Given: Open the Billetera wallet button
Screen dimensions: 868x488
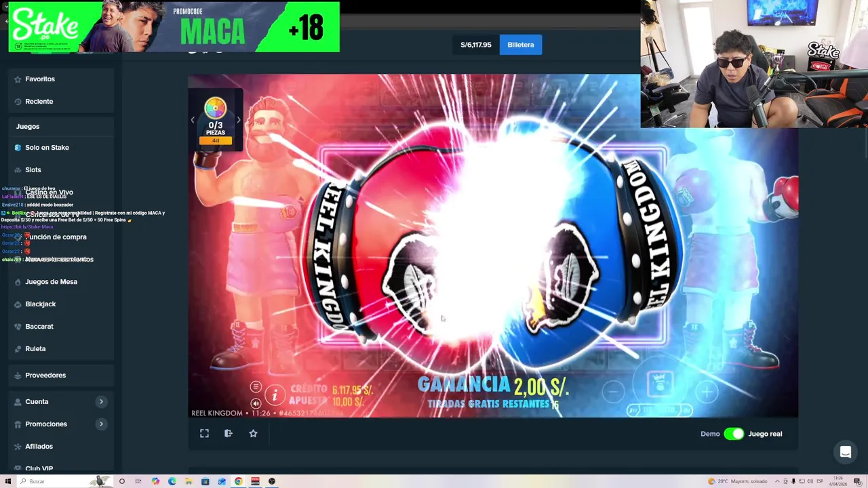Looking at the screenshot, I should (x=520, y=45).
